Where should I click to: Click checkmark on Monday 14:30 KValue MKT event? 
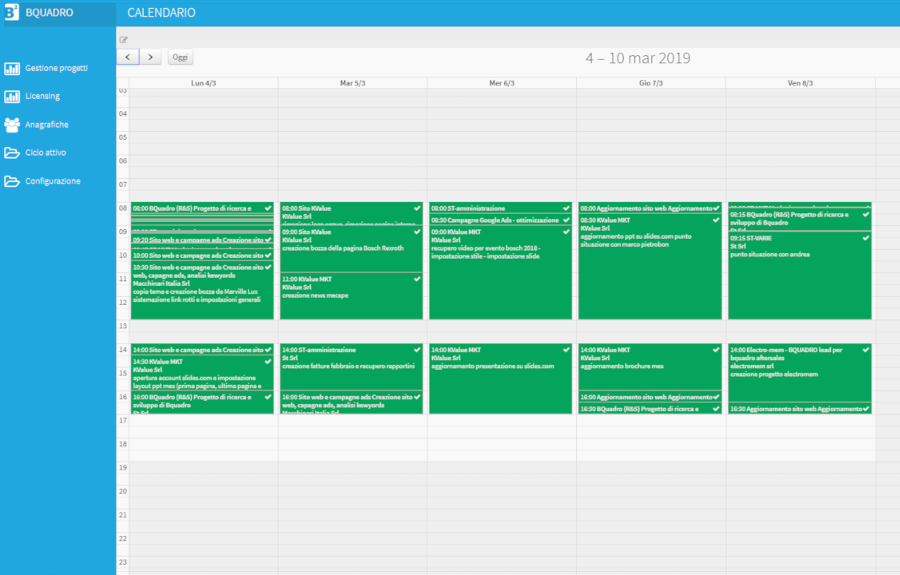[x=268, y=362]
